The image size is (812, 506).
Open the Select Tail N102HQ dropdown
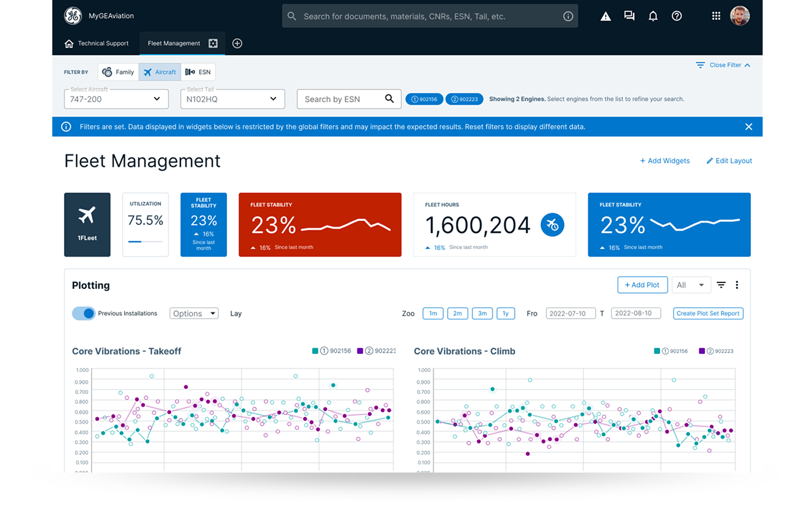(233, 99)
